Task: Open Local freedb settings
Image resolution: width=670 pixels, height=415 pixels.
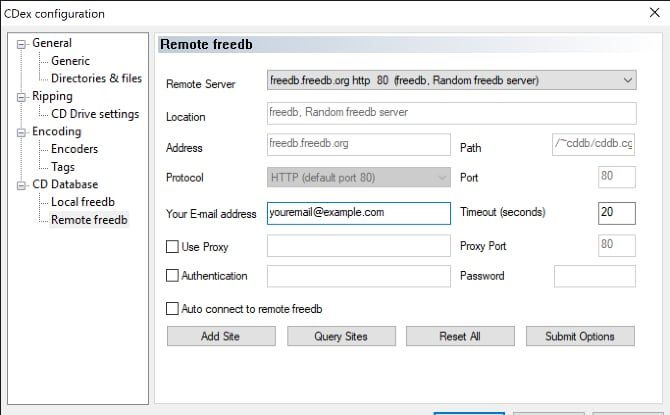Action: click(x=83, y=202)
